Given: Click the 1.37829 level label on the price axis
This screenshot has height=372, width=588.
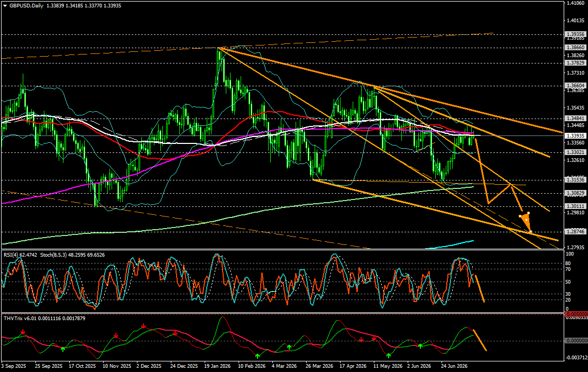Looking at the screenshot, I should pos(576,62).
